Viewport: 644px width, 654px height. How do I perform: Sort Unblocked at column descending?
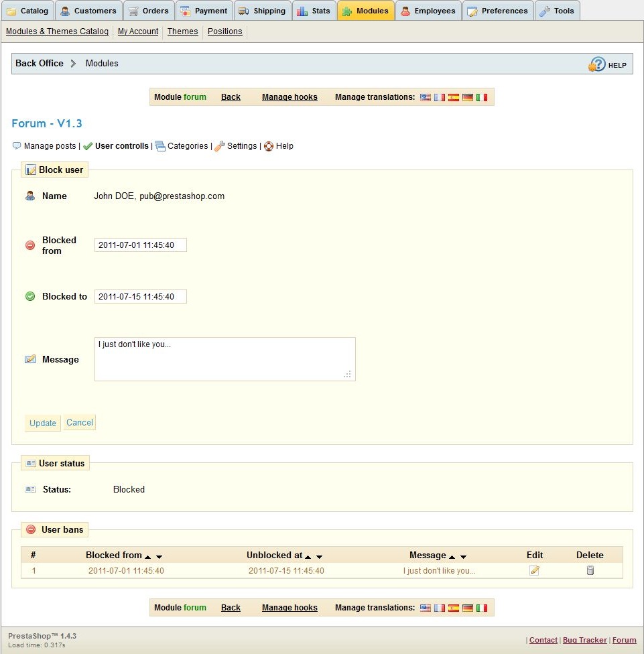(x=320, y=557)
